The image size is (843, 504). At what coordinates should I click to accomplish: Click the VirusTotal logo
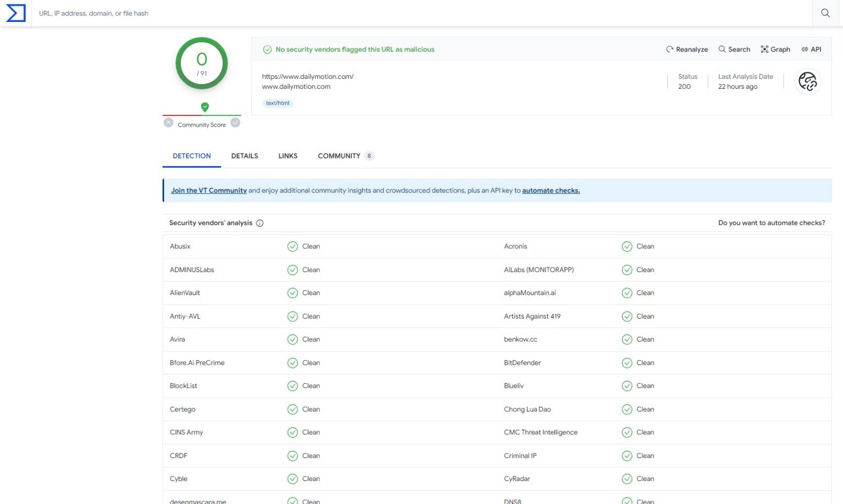coord(15,13)
